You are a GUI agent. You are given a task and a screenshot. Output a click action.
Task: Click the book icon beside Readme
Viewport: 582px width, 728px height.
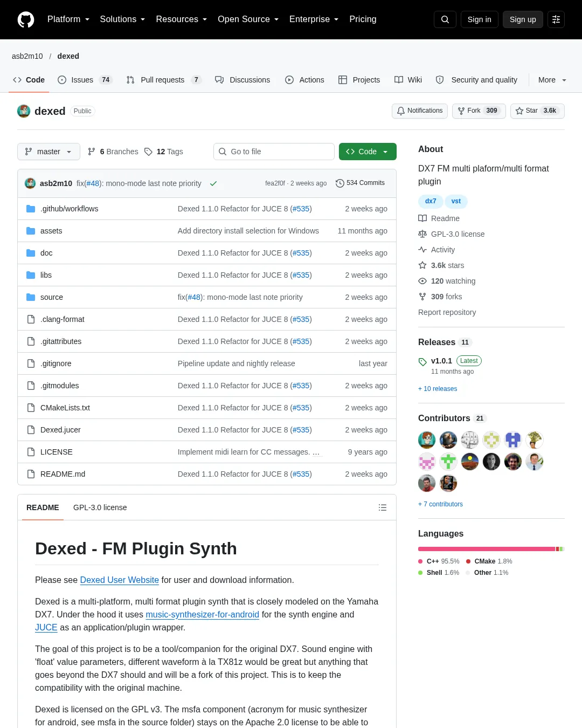(422, 218)
